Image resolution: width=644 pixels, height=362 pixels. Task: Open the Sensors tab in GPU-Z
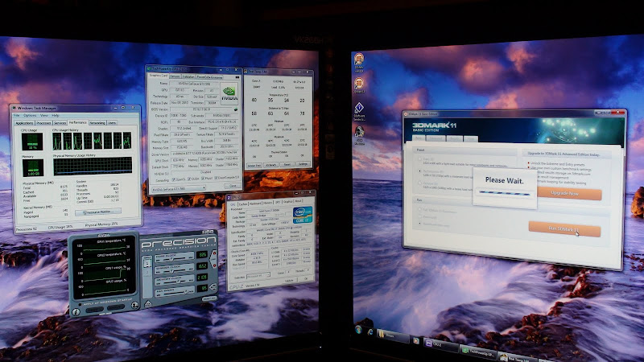175,76
